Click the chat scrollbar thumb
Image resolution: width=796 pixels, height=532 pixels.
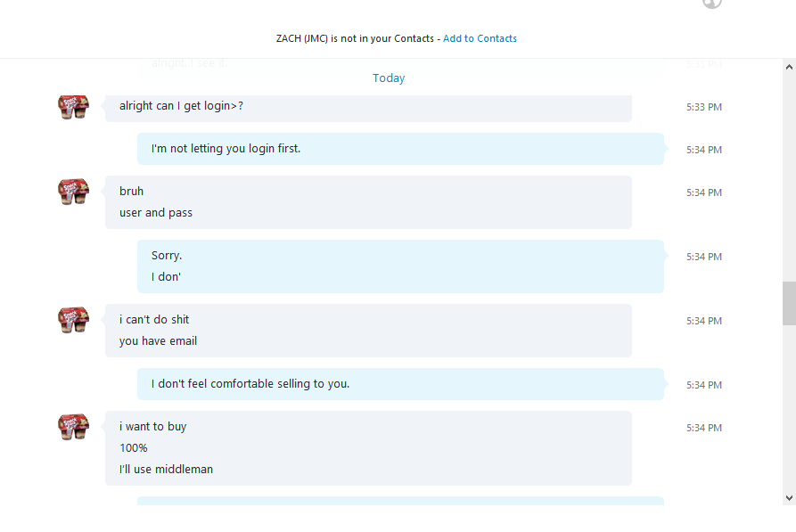[x=789, y=303]
